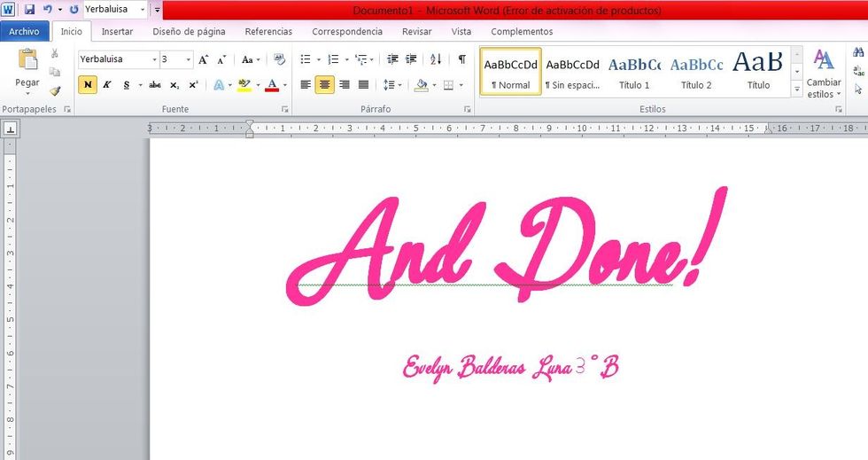Toggle superscript formatting
This screenshot has height=460, width=868.
pos(193,85)
